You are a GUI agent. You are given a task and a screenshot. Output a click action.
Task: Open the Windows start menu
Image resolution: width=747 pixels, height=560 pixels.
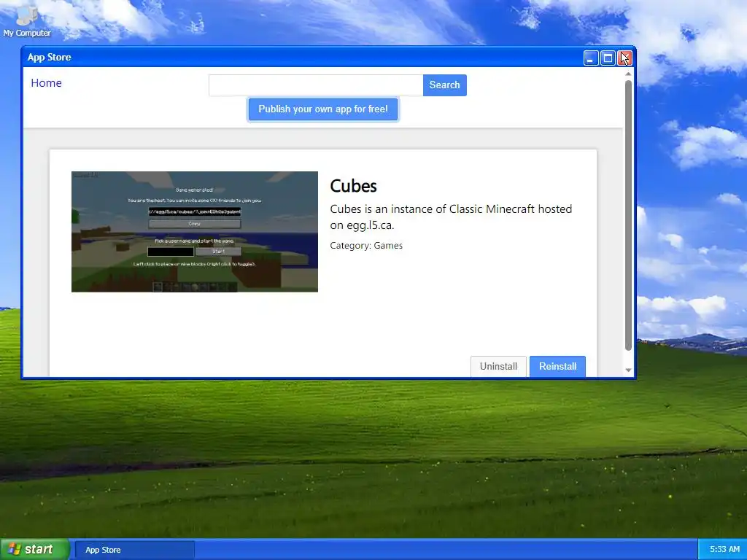pos(34,550)
